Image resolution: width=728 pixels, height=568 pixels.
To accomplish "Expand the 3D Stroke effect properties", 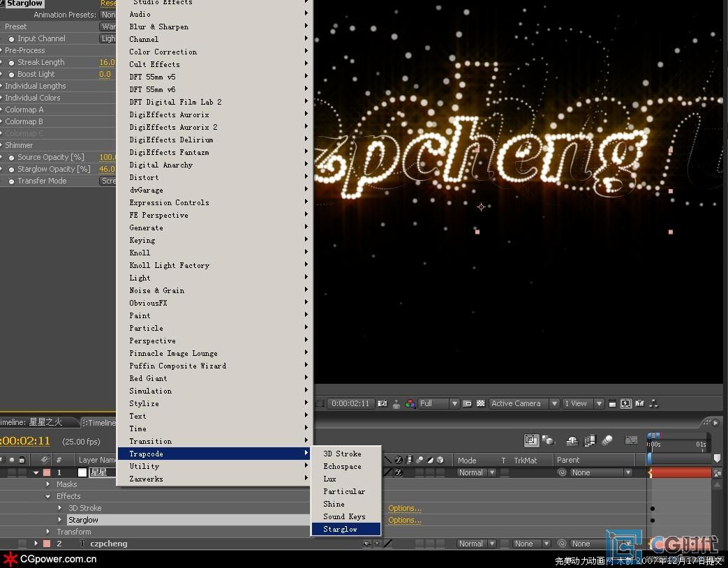I will coord(60,508).
